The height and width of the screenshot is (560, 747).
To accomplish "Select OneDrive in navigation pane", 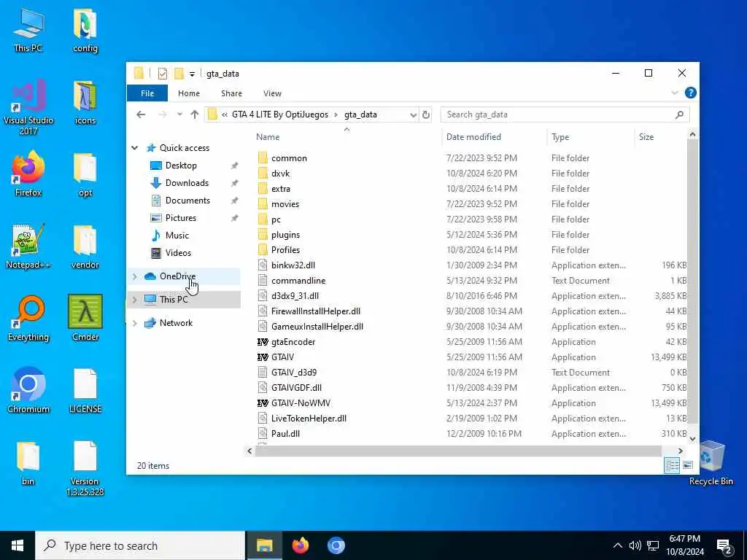I will click(177, 276).
